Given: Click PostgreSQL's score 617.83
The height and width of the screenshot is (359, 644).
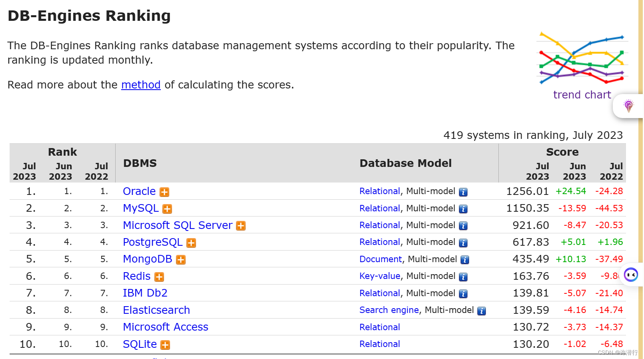Looking at the screenshot, I should (x=531, y=242).
